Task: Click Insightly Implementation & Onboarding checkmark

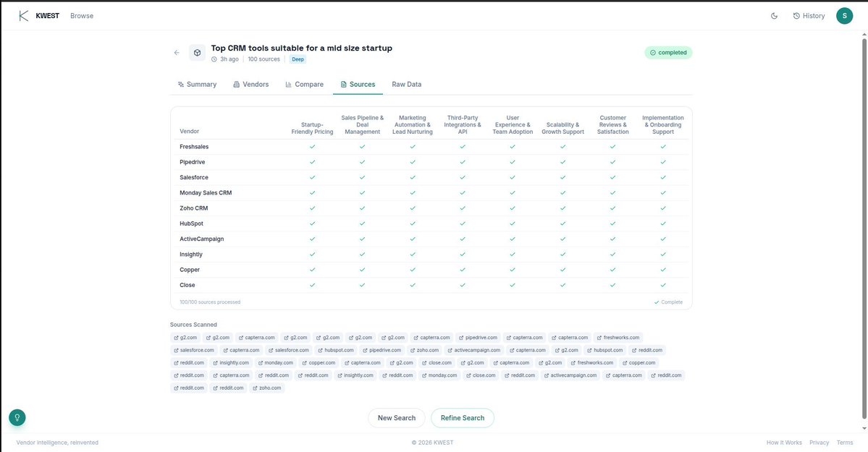Action: (x=662, y=255)
